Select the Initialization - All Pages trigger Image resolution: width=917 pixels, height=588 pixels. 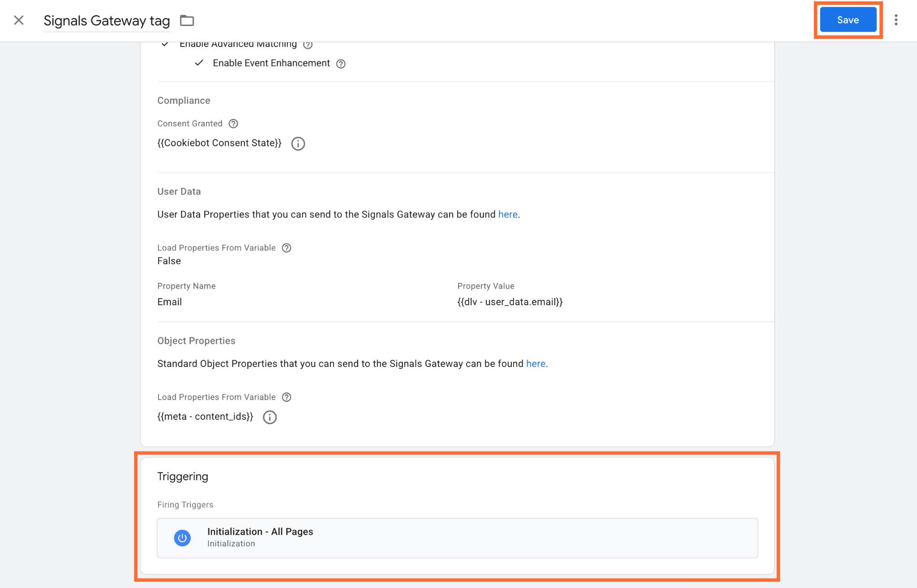pos(457,538)
